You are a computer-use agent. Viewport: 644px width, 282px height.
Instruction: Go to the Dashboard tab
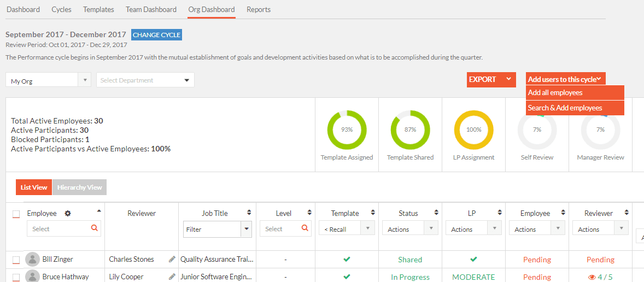pyautogui.click(x=24, y=9)
